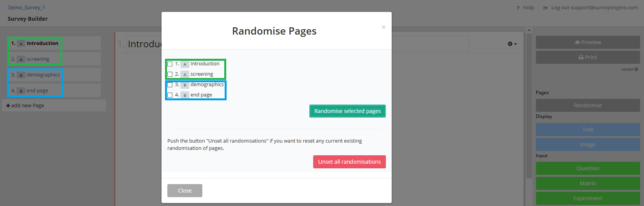
Task: Click the plus icon to add new Page
Action: (8, 106)
